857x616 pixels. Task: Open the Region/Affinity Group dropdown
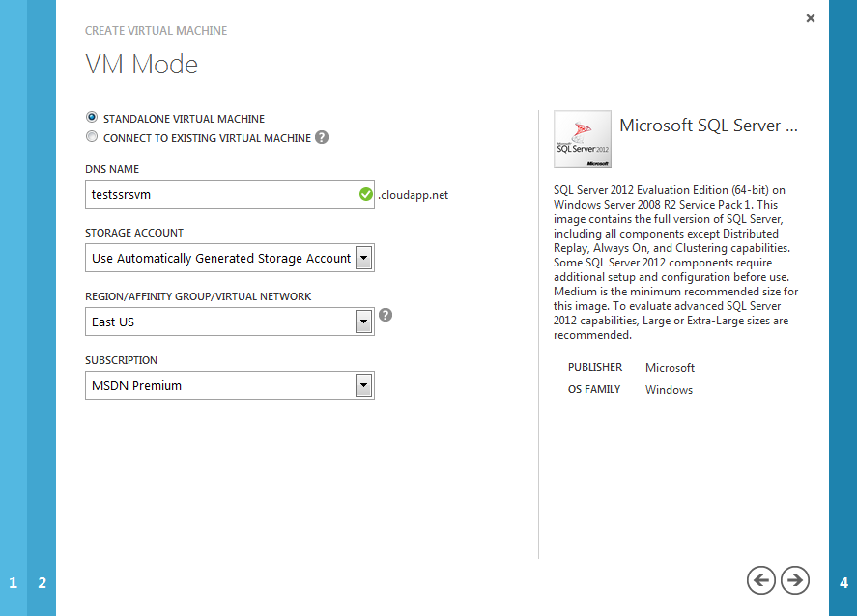click(x=230, y=322)
